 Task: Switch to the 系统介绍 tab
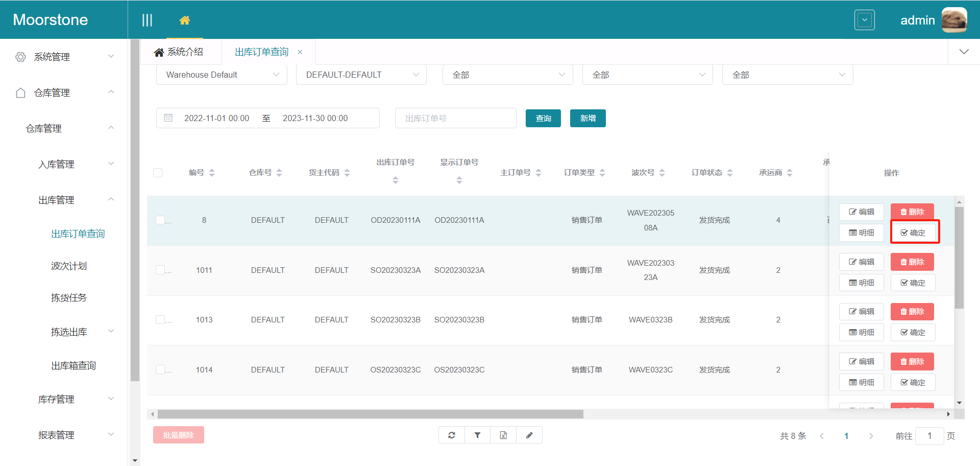coord(179,52)
